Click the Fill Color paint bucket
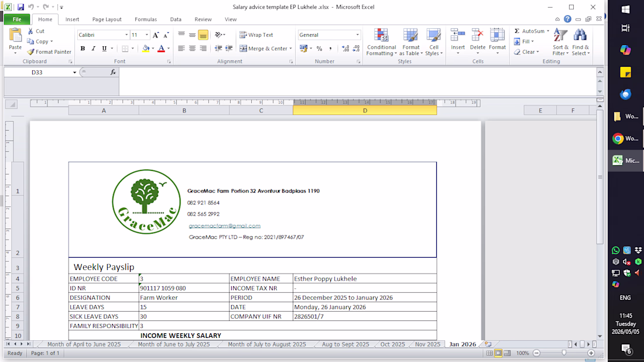The height and width of the screenshot is (362, 644). tap(146, 49)
